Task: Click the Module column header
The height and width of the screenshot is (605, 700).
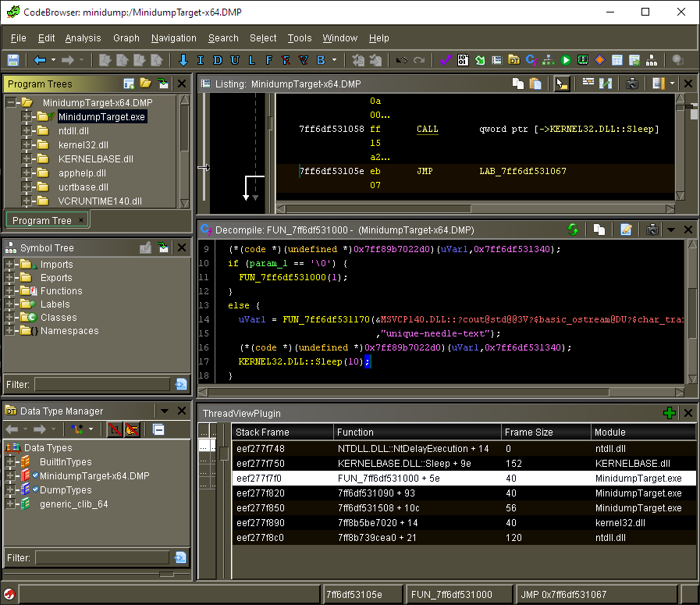Action: coord(643,432)
